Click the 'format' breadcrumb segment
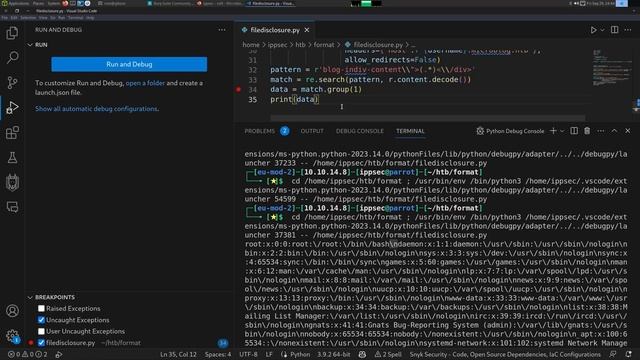The image size is (640, 360). (x=324, y=45)
